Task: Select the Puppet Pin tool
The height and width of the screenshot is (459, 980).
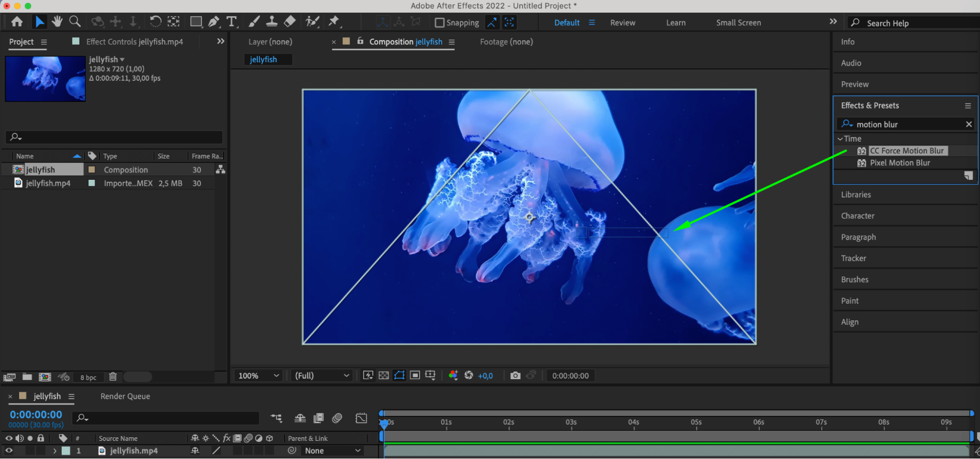Action: point(334,22)
